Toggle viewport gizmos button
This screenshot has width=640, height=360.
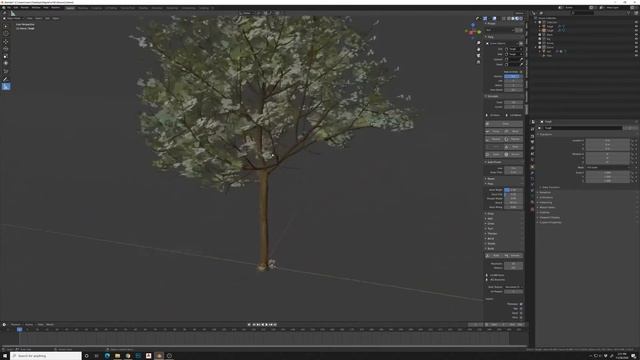(x=485, y=18)
